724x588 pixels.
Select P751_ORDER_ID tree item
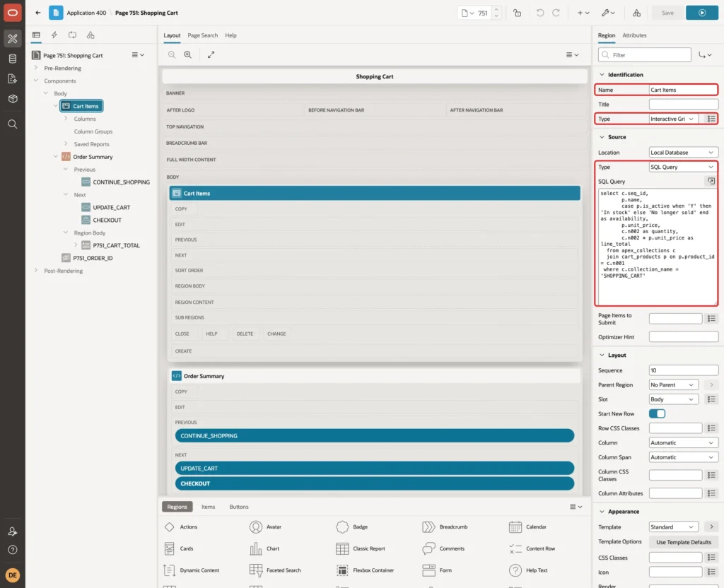[93, 258]
